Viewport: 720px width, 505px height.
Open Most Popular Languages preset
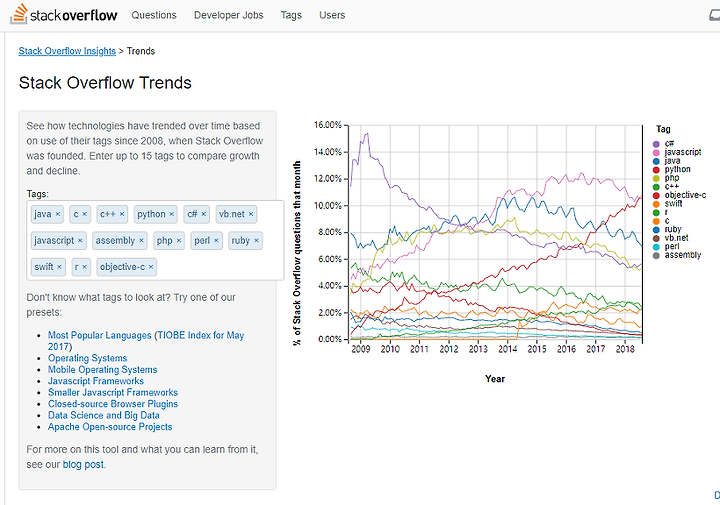click(146, 341)
